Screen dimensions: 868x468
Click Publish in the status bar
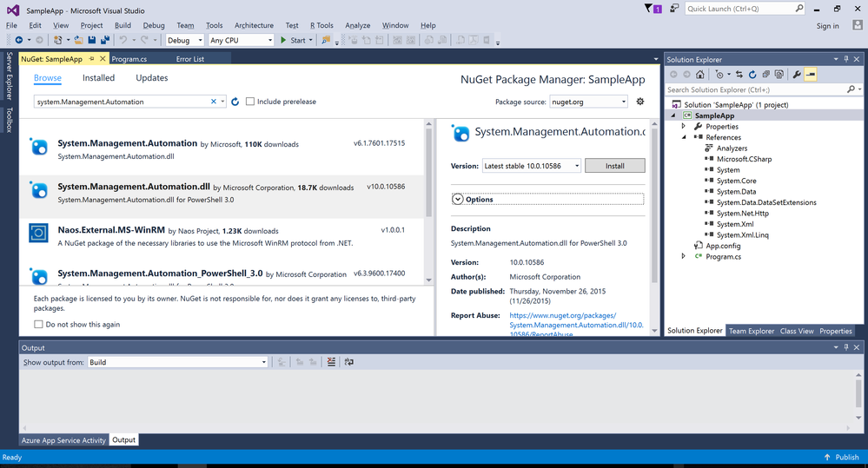(x=847, y=457)
